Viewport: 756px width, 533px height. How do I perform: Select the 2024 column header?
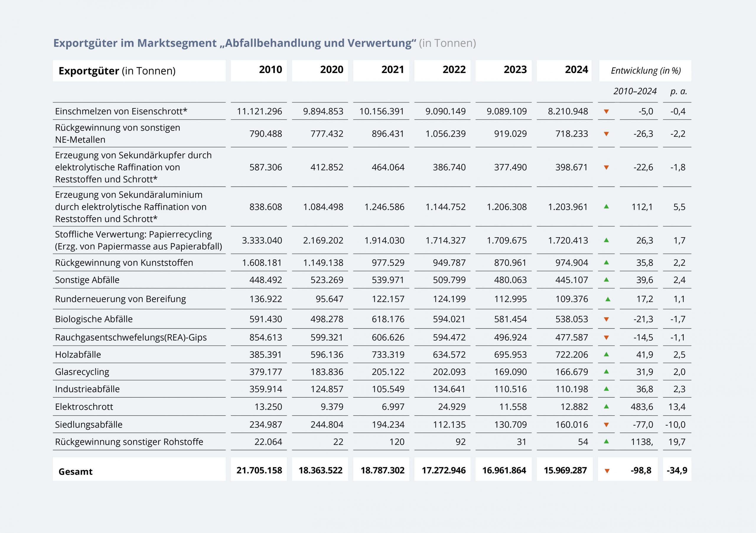(x=576, y=70)
